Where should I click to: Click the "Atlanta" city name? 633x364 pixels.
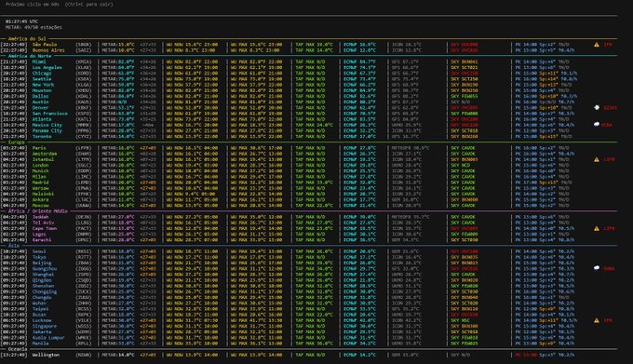coord(42,119)
